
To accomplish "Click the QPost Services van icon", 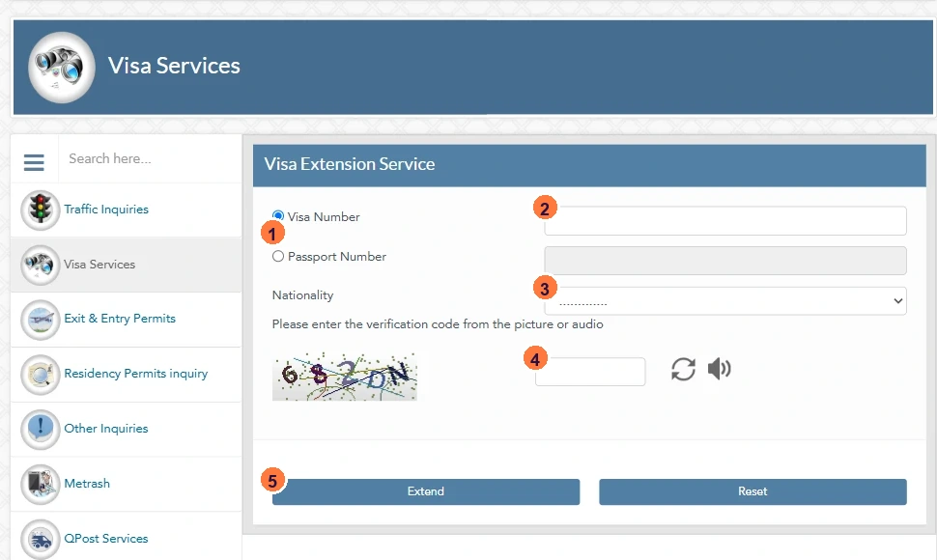I will tap(40, 539).
